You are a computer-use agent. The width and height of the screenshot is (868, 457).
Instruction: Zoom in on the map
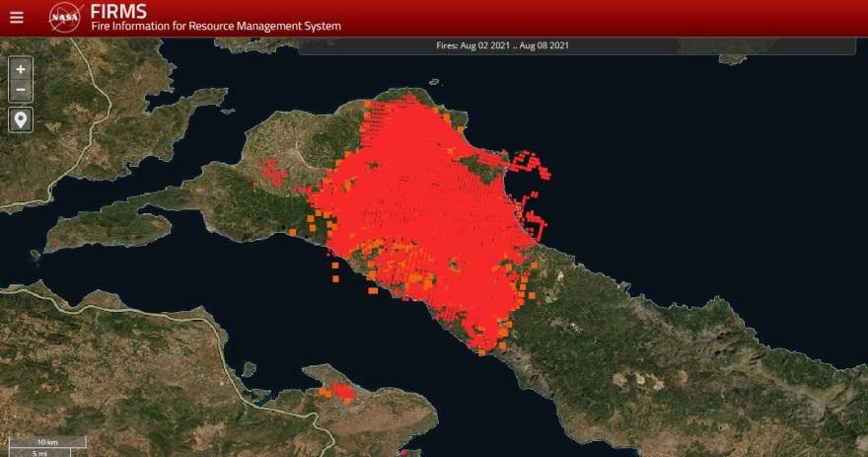pos(21,70)
